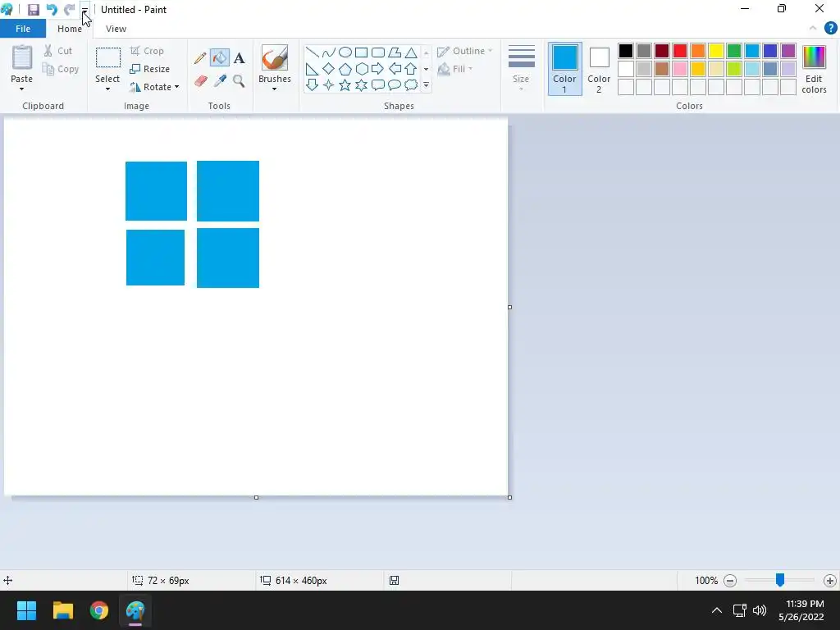840x630 pixels.
Task: Click the Brushes icon
Action: click(x=274, y=58)
